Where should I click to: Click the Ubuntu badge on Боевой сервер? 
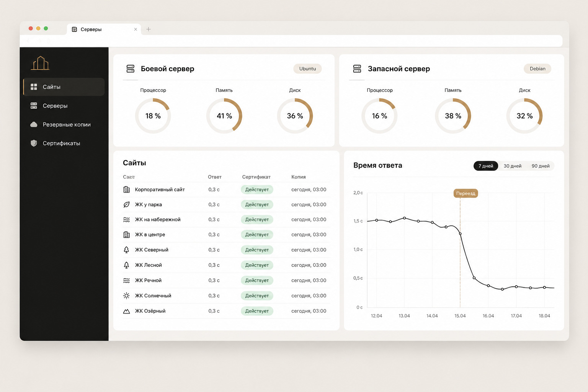307,69
